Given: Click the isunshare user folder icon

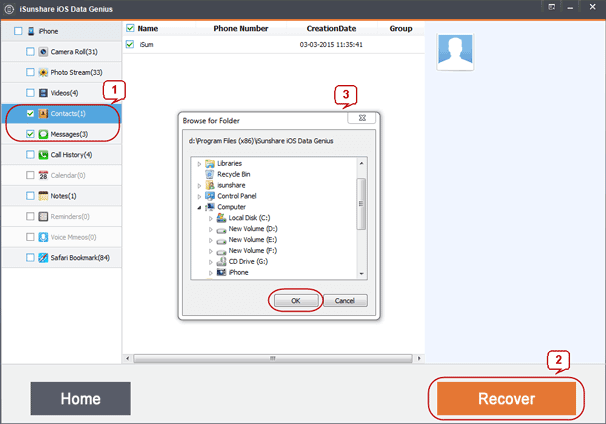Looking at the screenshot, I should coord(210,185).
